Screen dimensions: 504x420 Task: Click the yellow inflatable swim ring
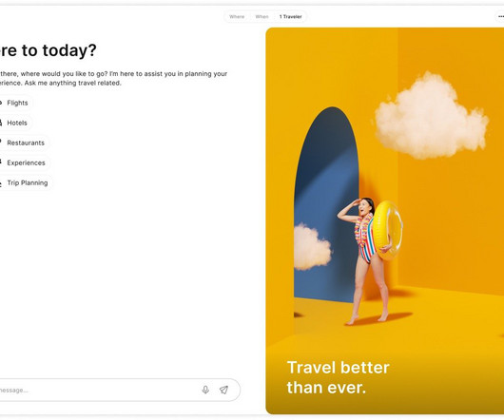(x=388, y=230)
